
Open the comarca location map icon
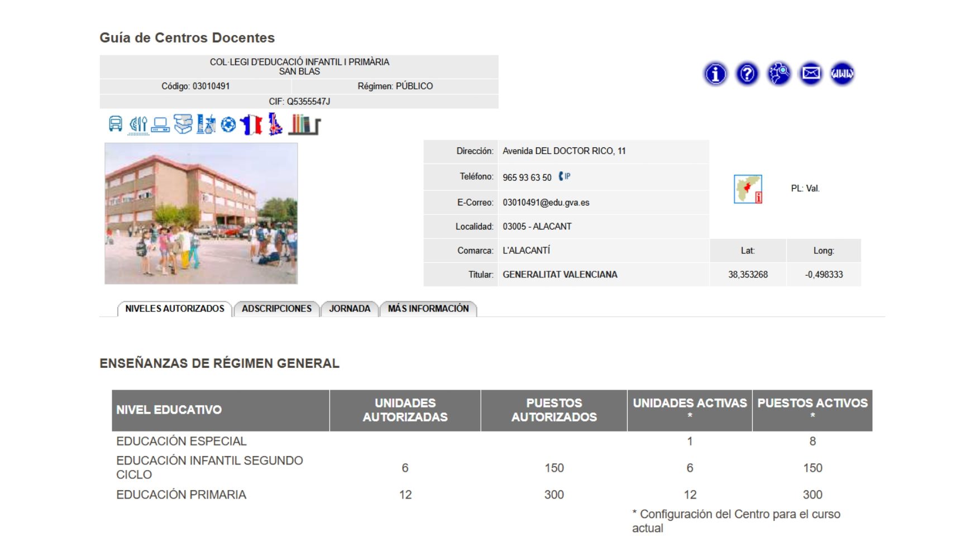[748, 189]
